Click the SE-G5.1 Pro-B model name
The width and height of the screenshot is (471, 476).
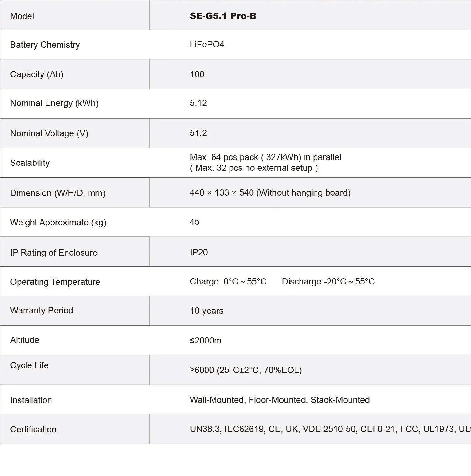coord(223,16)
